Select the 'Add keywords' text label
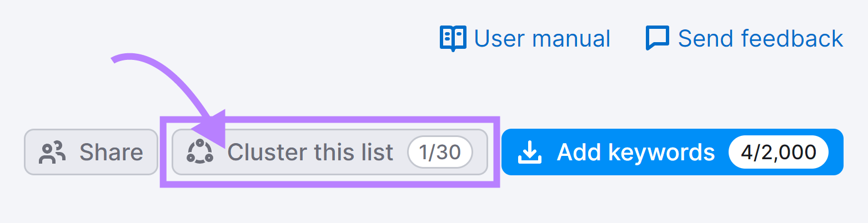Viewport: 868px width, 223px height. (636, 152)
